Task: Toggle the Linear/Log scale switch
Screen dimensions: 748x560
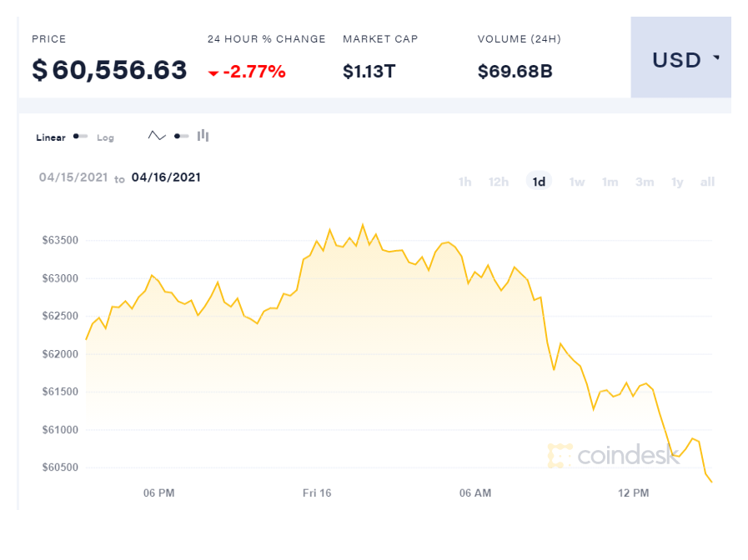Action: tap(80, 137)
